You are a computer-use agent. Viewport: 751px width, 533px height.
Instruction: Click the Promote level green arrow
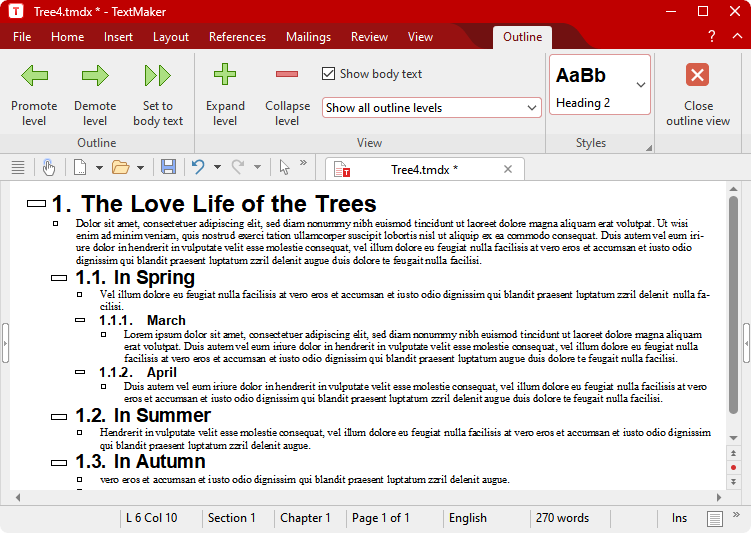point(35,76)
